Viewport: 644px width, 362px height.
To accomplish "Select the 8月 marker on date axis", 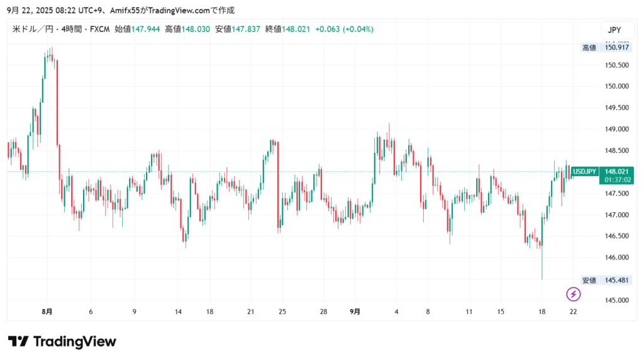I will [47, 312].
